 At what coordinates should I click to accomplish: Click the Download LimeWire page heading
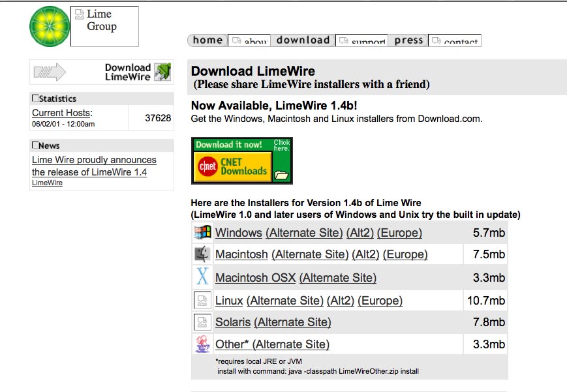coord(253,71)
